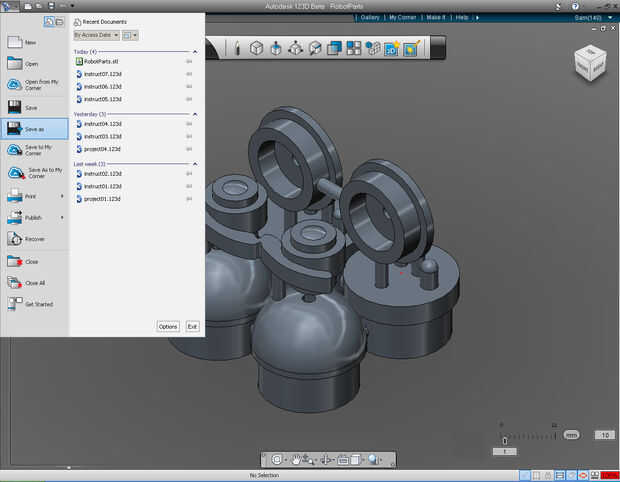Click the Close All icon

pyautogui.click(x=14, y=283)
